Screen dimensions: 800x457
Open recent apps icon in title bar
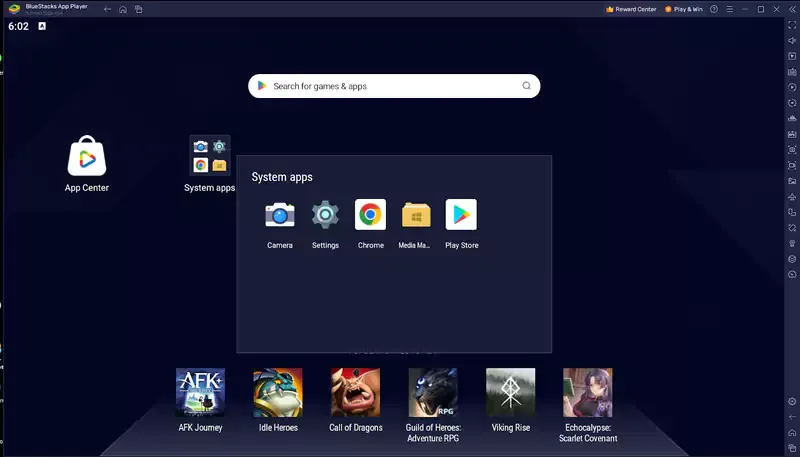tap(139, 9)
